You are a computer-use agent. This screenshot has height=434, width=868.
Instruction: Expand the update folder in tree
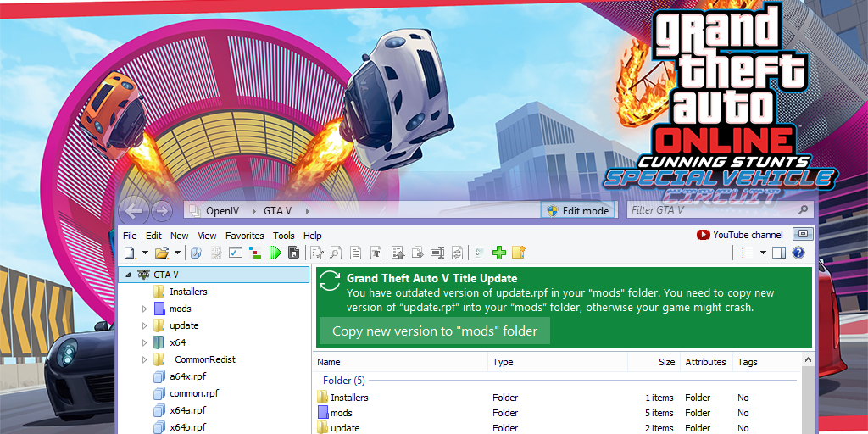point(144,325)
